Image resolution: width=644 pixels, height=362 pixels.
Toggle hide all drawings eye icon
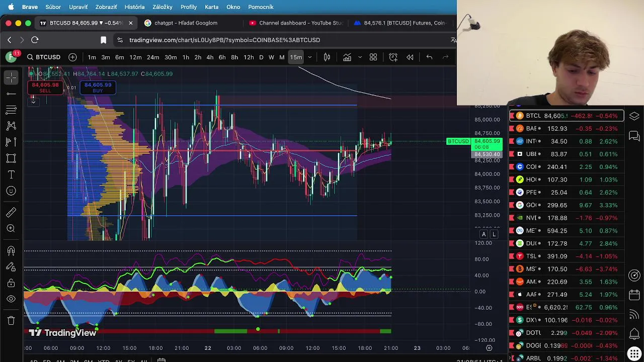(11, 299)
